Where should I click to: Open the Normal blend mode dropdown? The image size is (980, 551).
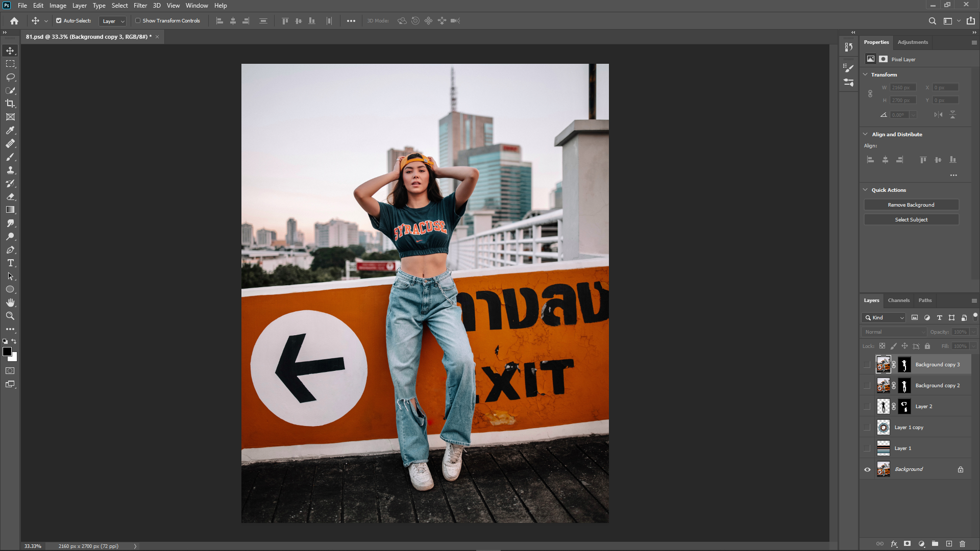tap(894, 332)
